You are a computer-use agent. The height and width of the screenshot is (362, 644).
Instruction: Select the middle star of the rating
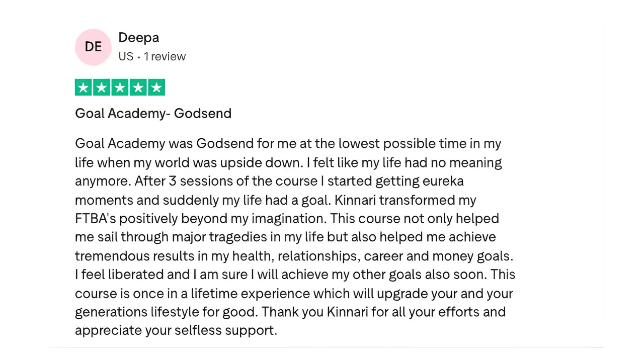click(x=120, y=88)
